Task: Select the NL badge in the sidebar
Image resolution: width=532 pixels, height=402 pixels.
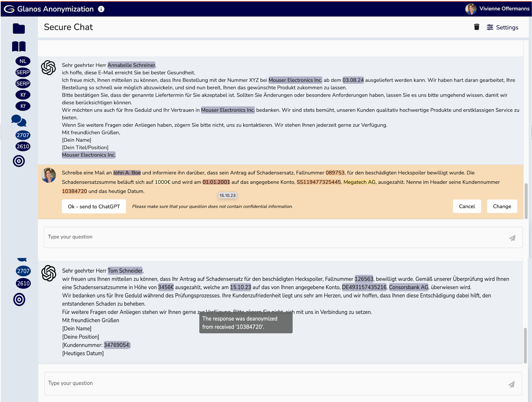Action: pyautogui.click(x=23, y=61)
